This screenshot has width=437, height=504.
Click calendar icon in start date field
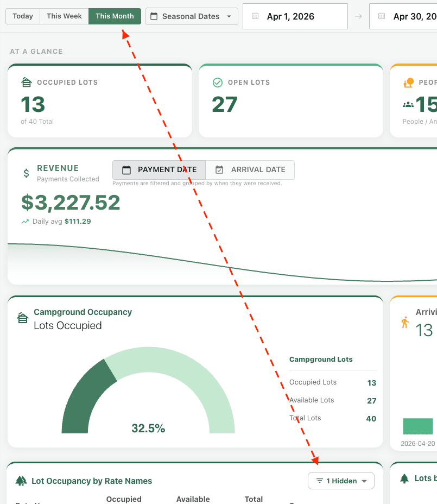[255, 16]
